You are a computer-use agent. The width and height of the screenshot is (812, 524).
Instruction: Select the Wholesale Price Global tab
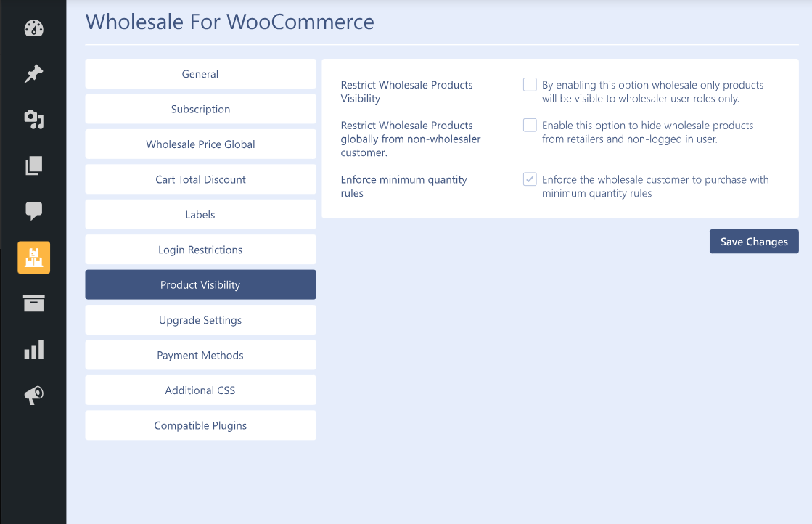tap(200, 144)
